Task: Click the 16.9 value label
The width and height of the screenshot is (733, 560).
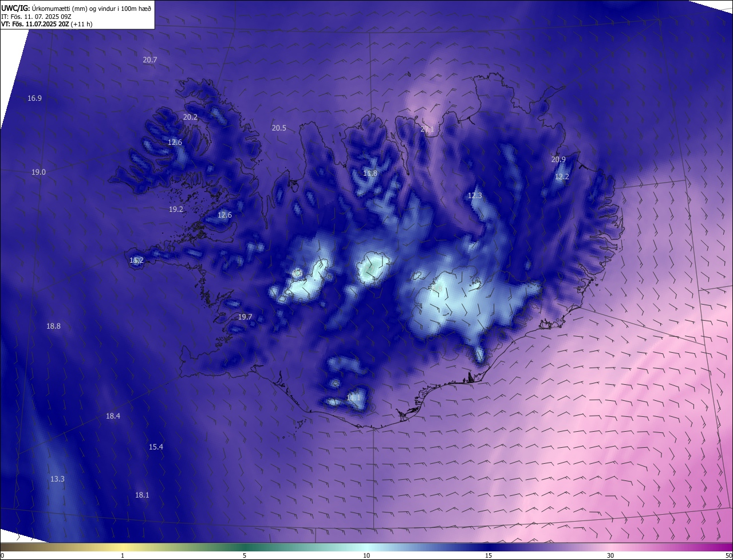Action: coord(34,98)
